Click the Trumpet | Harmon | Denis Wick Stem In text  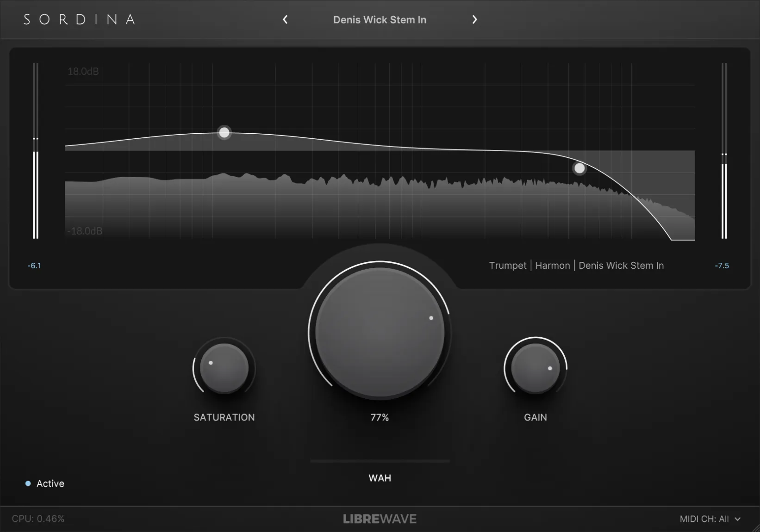click(x=576, y=266)
